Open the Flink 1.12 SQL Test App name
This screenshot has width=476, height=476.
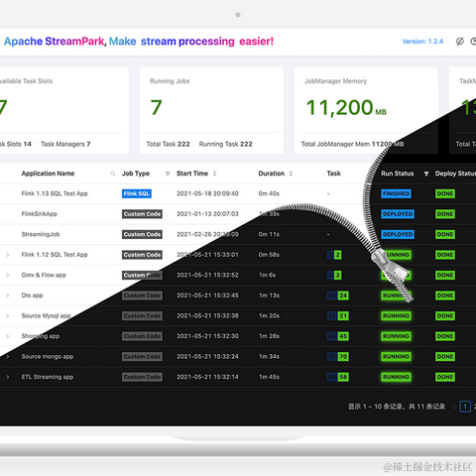[x=55, y=255]
